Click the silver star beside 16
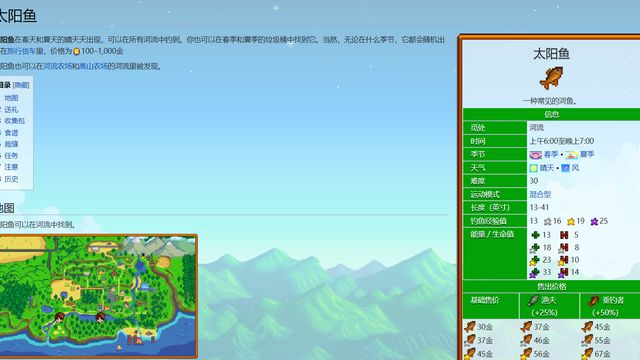Screen dimensions: 640x360 click(547, 222)
